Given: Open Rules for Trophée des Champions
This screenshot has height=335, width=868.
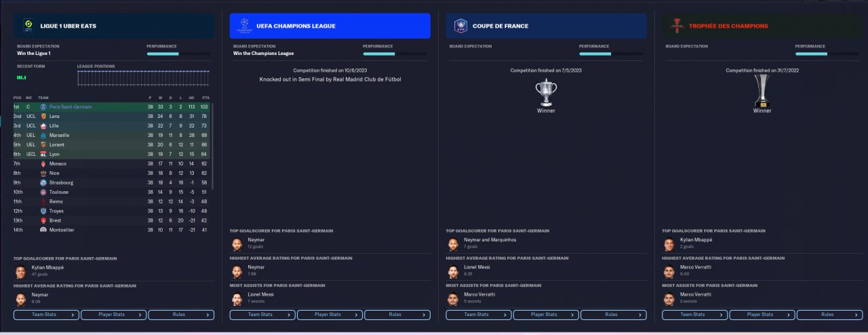Looking at the screenshot, I should click(829, 315).
